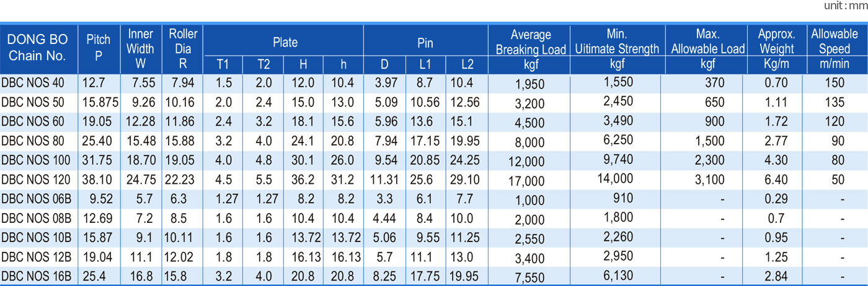
Task: Click the DONG BO Chain No. header
Action: pos(36,48)
